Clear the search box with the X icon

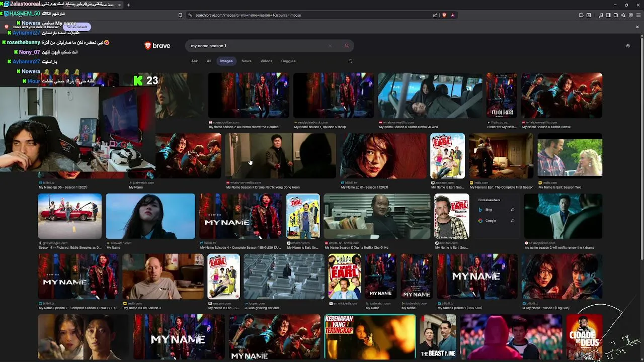(x=330, y=46)
